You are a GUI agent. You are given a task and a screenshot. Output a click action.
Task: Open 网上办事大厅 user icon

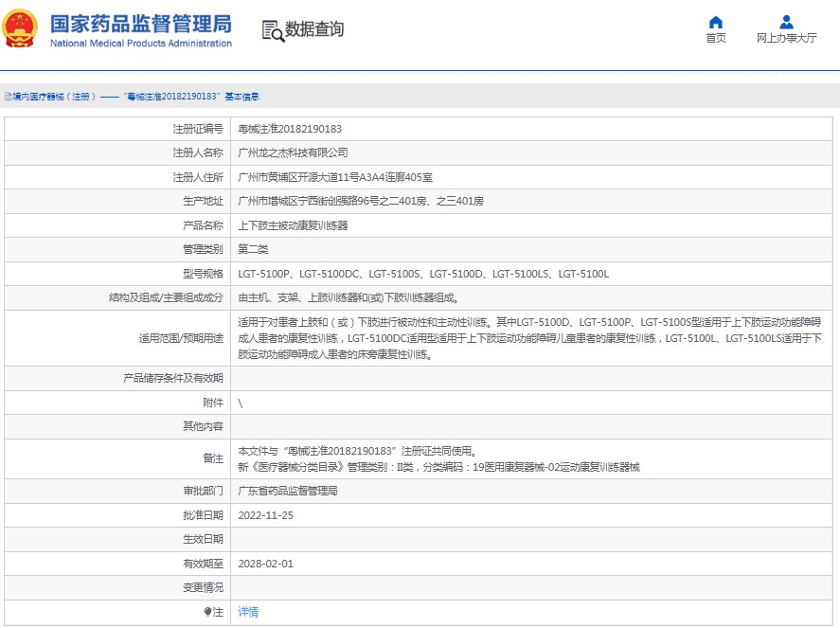click(x=786, y=22)
